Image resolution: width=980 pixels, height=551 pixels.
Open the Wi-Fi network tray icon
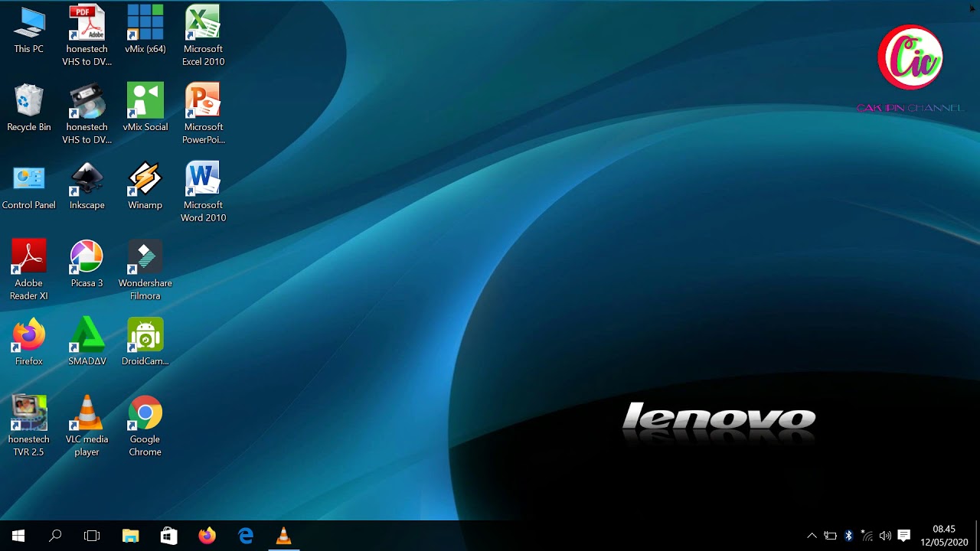(867, 536)
